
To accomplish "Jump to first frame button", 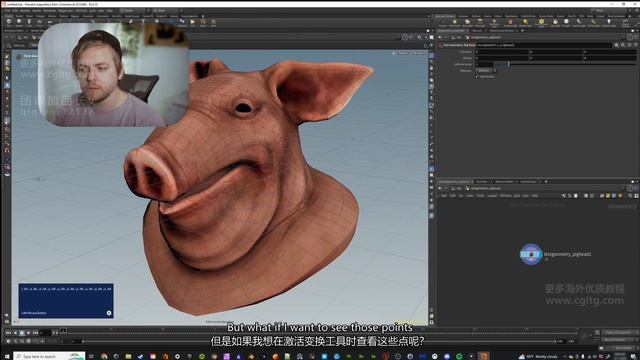I will point(8,333).
